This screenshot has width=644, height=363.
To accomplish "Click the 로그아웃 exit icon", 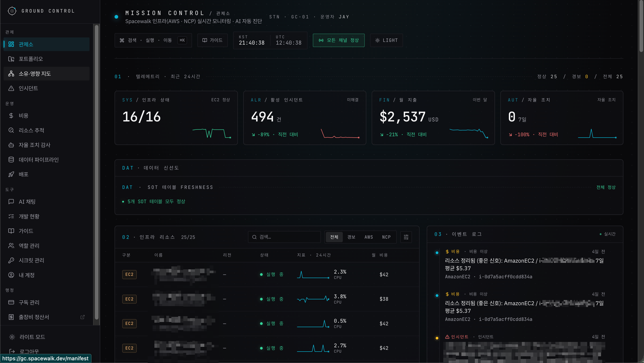I will [x=12, y=352].
